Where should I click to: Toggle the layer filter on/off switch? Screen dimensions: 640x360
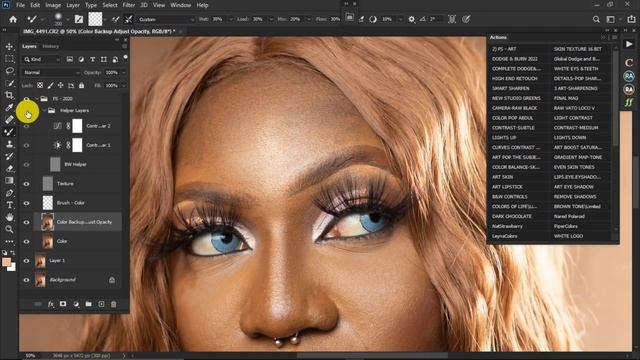point(125,58)
